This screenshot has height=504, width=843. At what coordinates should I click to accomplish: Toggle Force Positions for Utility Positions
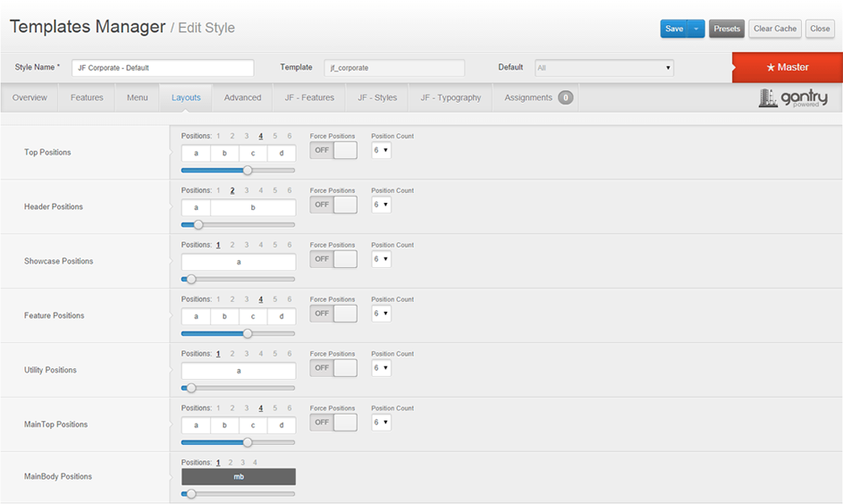click(x=333, y=368)
